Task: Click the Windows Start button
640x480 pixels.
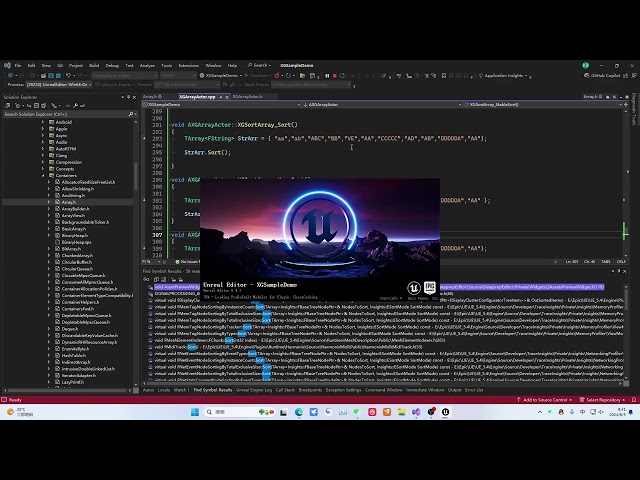Action: click(x=195, y=412)
